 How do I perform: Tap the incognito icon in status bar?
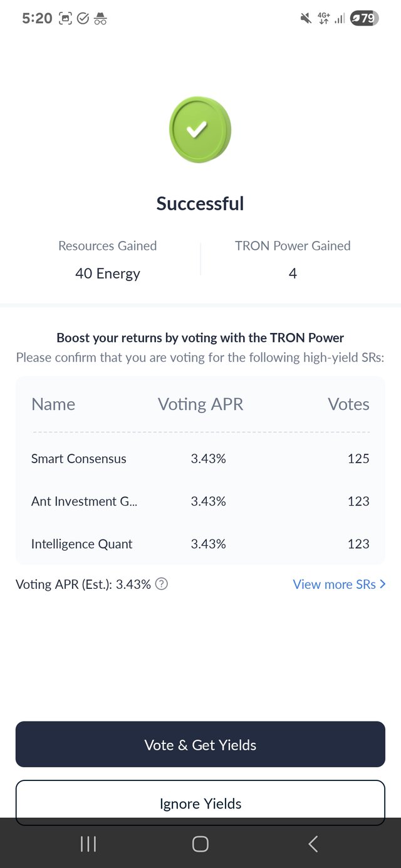[x=100, y=19]
